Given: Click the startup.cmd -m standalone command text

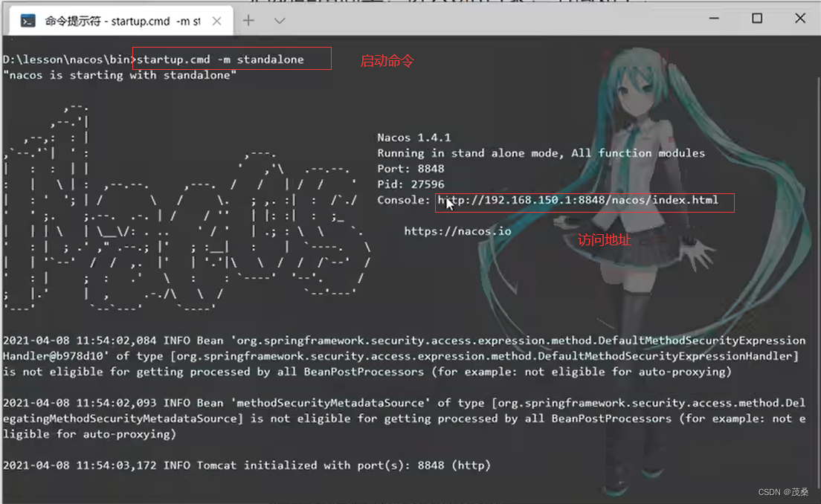Looking at the screenshot, I should (x=220, y=59).
